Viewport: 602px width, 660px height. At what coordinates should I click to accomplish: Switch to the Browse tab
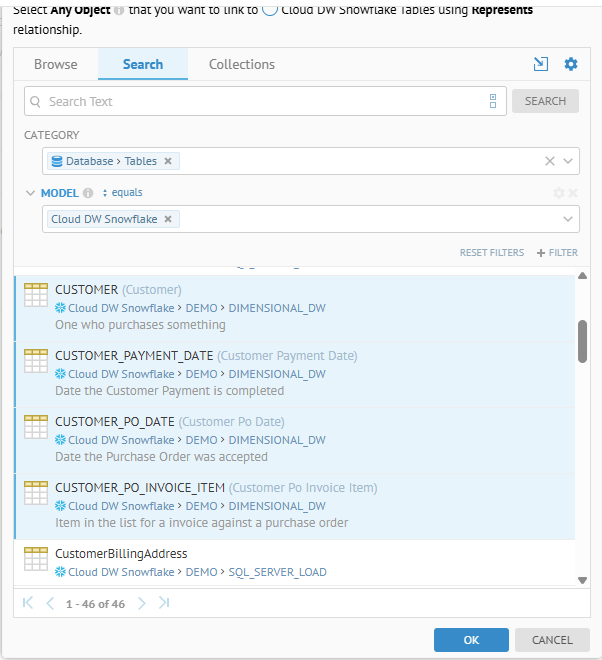pyautogui.click(x=56, y=64)
